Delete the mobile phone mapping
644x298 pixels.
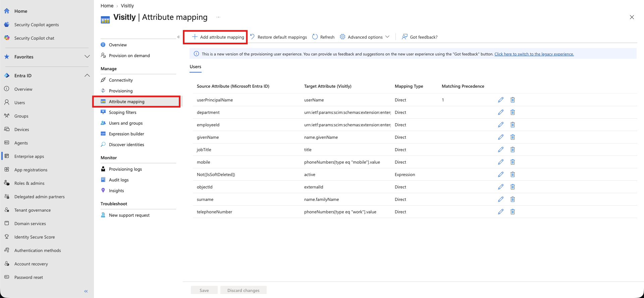tap(513, 162)
